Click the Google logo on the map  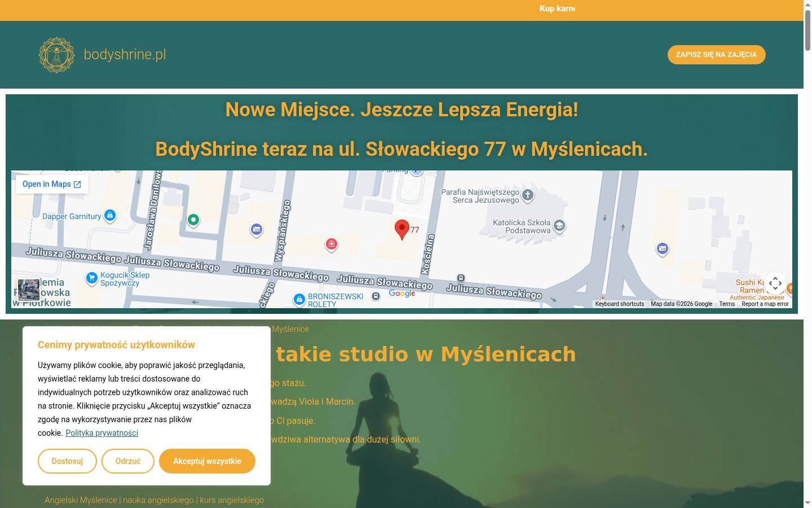(x=402, y=293)
